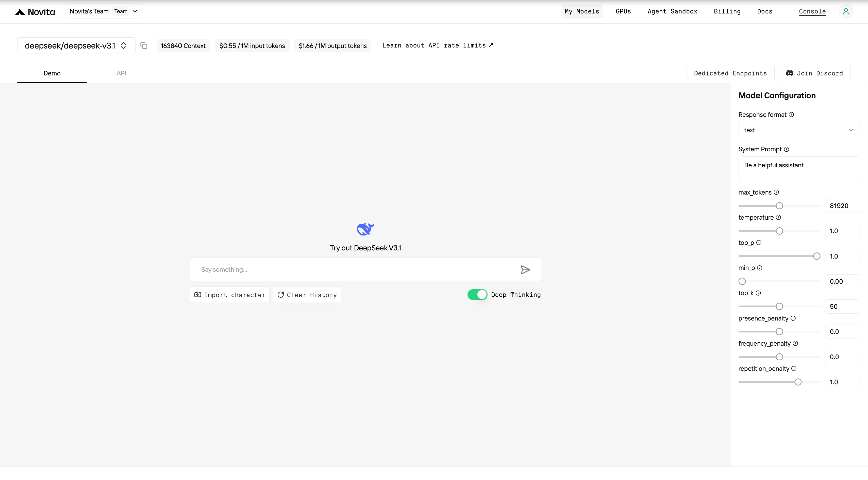Open Learn about API rate limits link
The height and width of the screenshot is (480, 868).
pos(438,45)
